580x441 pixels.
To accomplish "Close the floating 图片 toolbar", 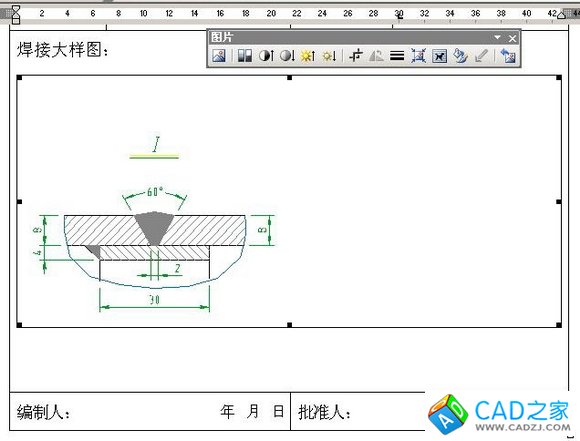I will click(x=512, y=38).
